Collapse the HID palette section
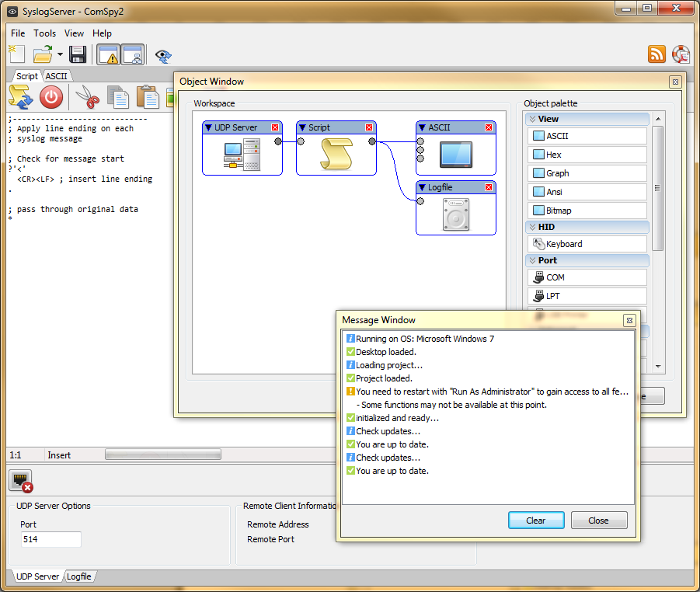 (532, 228)
